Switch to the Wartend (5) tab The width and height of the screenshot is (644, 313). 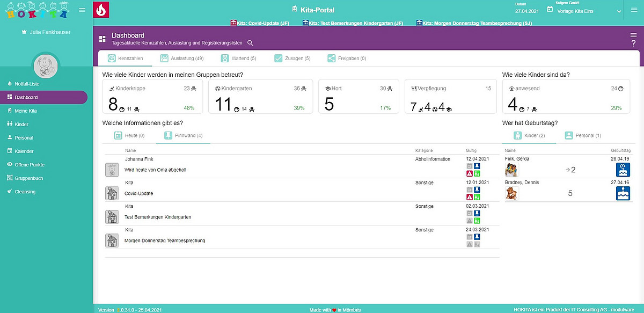(238, 58)
